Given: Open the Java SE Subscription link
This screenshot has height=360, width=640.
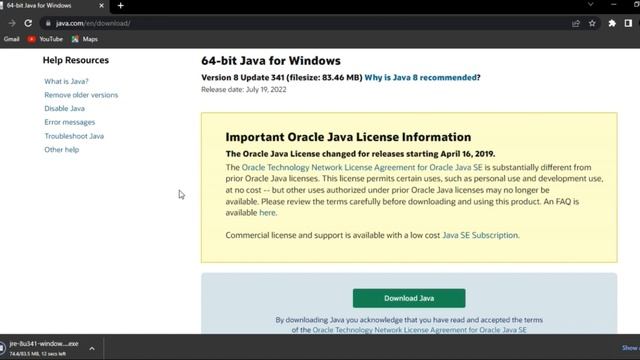Looking at the screenshot, I should click(x=480, y=235).
